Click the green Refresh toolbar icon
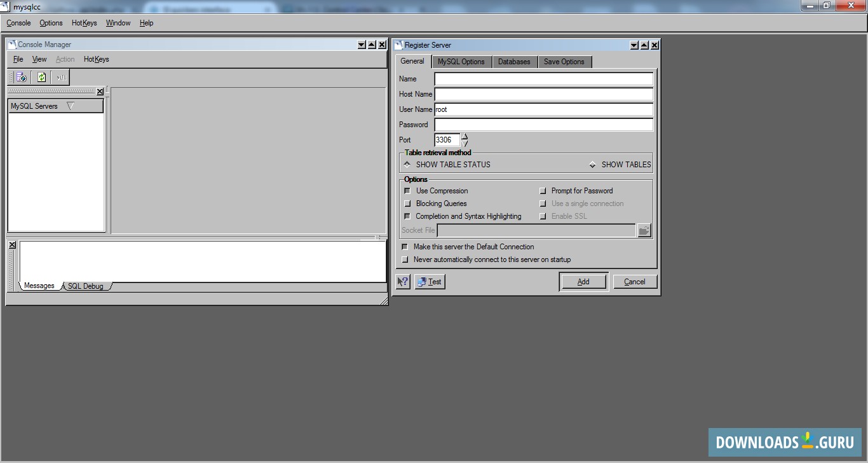The width and height of the screenshot is (868, 463). tap(41, 77)
